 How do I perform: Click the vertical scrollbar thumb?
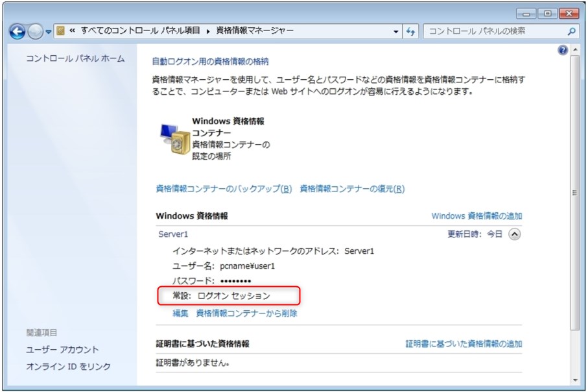point(575,193)
